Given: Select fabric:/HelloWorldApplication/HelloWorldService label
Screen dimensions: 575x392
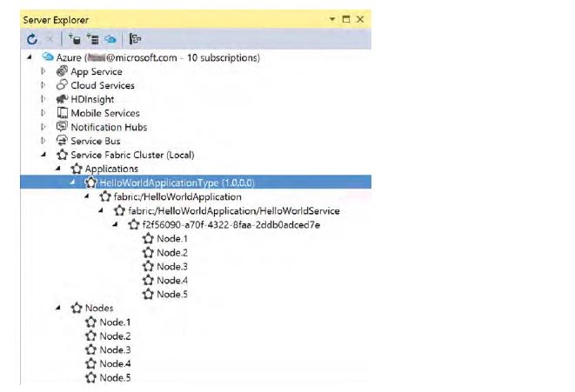Looking at the screenshot, I should pyautogui.click(x=234, y=210).
